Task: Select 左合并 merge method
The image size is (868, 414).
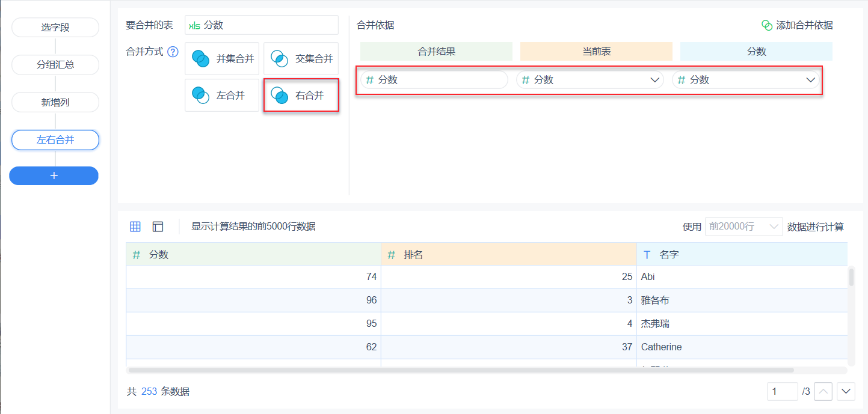Action: coord(222,95)
